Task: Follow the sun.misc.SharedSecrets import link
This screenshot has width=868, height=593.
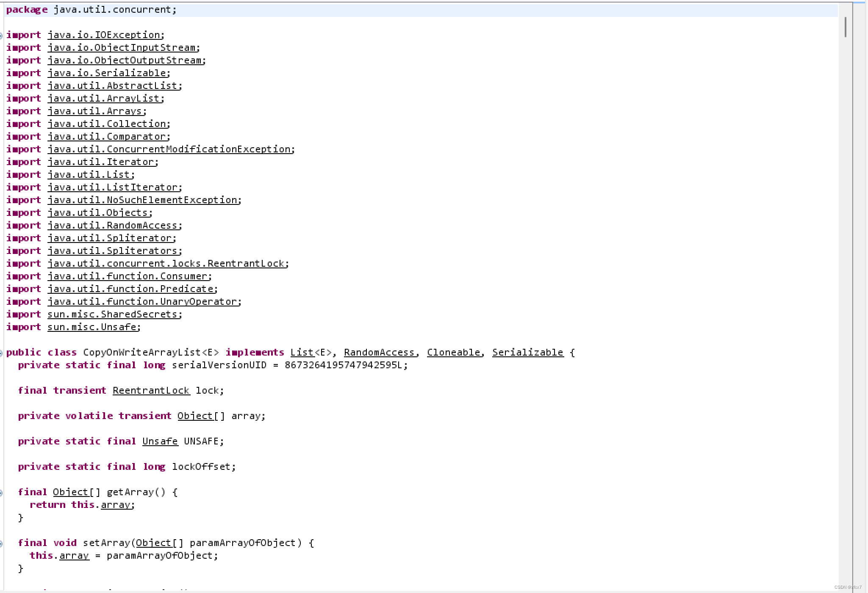Action: pos(112,314)
